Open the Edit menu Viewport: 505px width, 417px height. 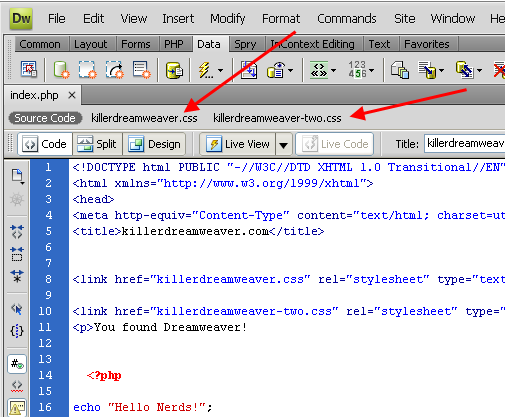click(x=93, y=19)
